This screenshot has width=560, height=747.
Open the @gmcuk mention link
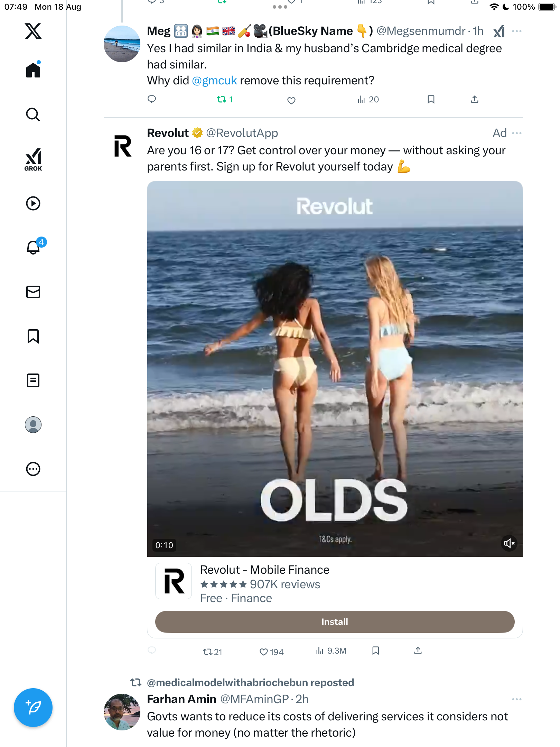coord(214,81)
